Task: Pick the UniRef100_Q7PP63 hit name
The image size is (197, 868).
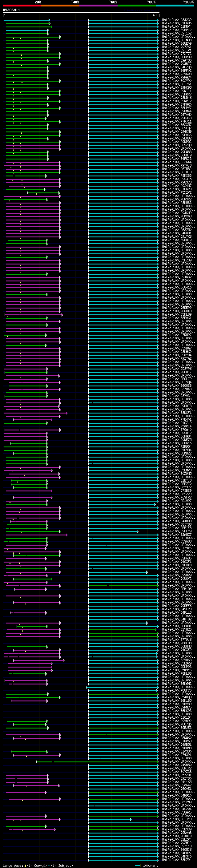Action: tap(177, 741)
